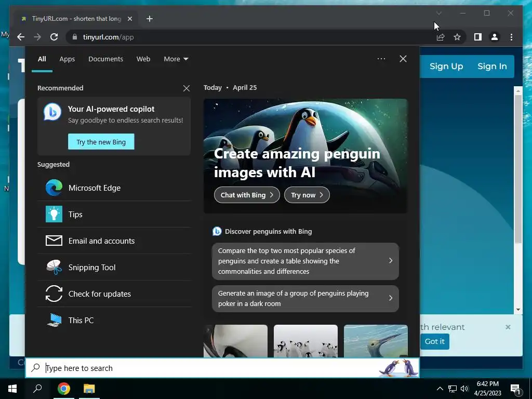532x399 pixels.
Task: Open Chrome's three-dot menu
Action: 511,37
